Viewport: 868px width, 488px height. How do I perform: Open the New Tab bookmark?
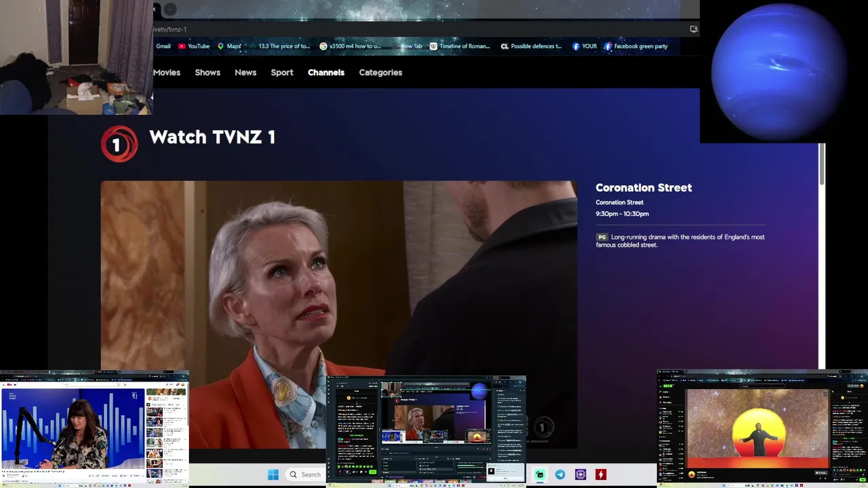click(x=407, y=46)
